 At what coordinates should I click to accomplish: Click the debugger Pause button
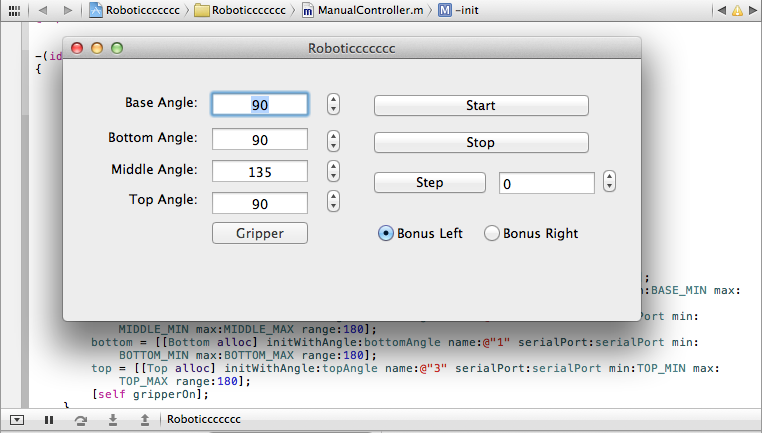coord(49,420)
